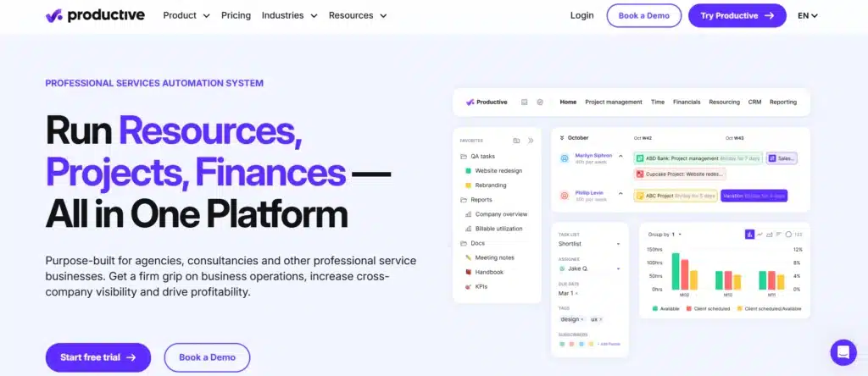This screenshot has width=868, height=376.
Task: Click Phillip Levin's red avatar icon
Action: tap(565, 195)
